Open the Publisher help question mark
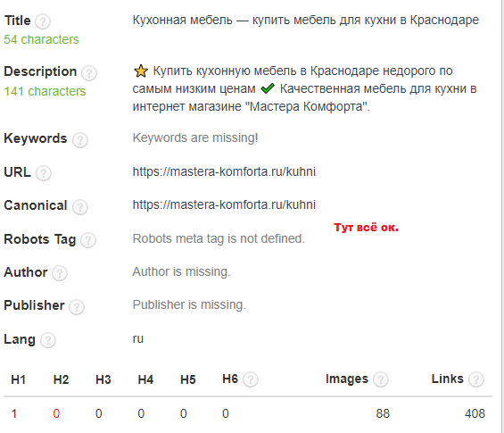Viewport: 504px width, 433px height. click(x=77, y=307)
